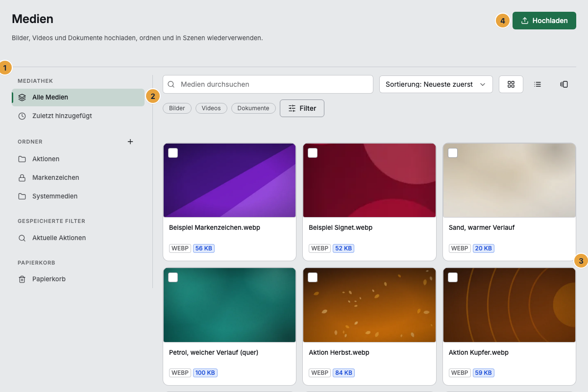Click file name Aktion Herbst.webp

(339, 352)
